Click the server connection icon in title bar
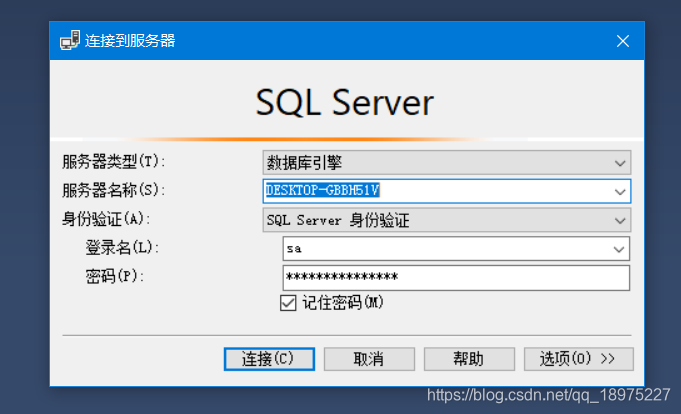681x414 pixels. pyautogui.click(x=70, y=40)
